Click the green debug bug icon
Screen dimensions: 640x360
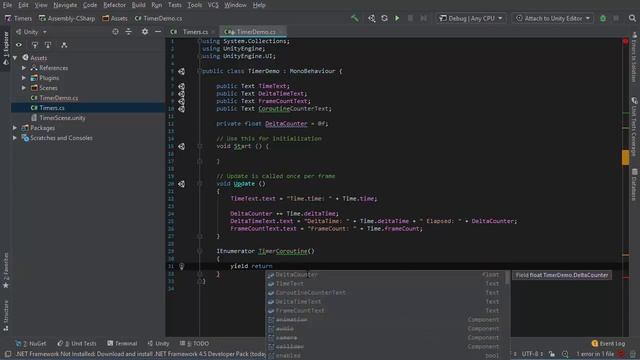[x=603, y=18]
